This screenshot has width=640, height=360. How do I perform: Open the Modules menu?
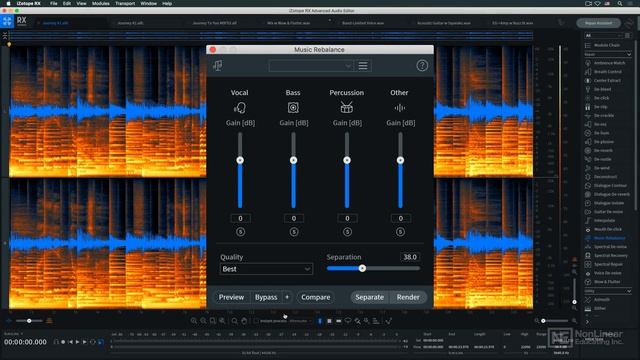100,3
